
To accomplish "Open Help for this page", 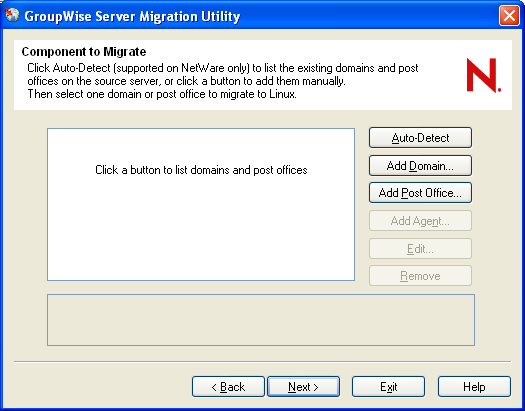I will click(x=474, y=387).
